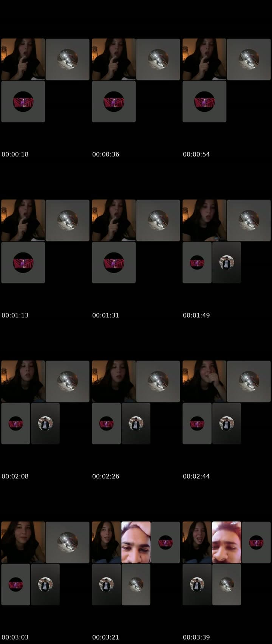This screenshot has width=272, height=644.
Task: Click the standing-man avatar in frame 00:02:44
Action: tap(227, 424)
